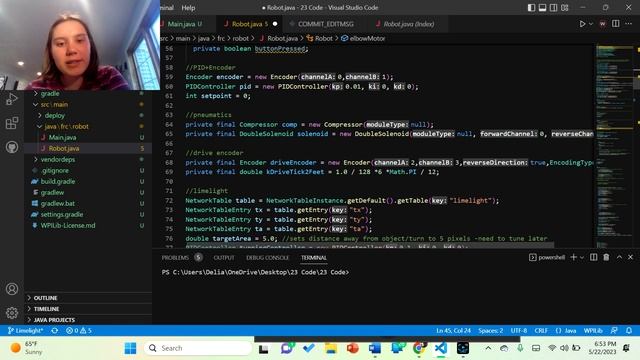This screenshot has height=360, width=640.
Task: Click errors and warnings count in status bar
Action: coord(79,331)
